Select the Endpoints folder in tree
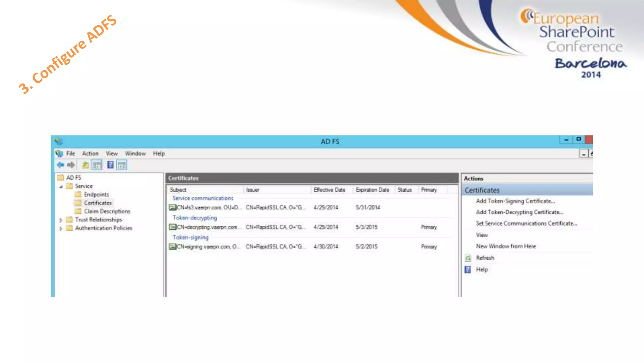Screen dimensions: 644x362 click(x=96, y=195)
